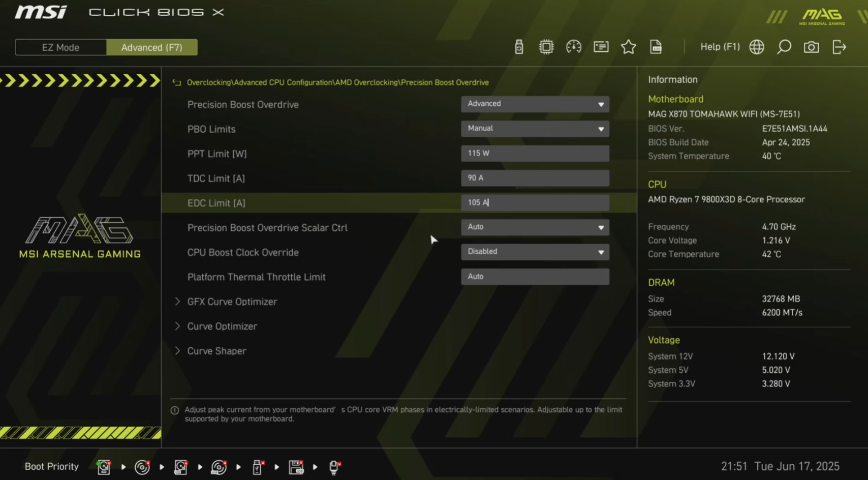
Task: Click the "Boot Priority" label
Action: [52, 467]
